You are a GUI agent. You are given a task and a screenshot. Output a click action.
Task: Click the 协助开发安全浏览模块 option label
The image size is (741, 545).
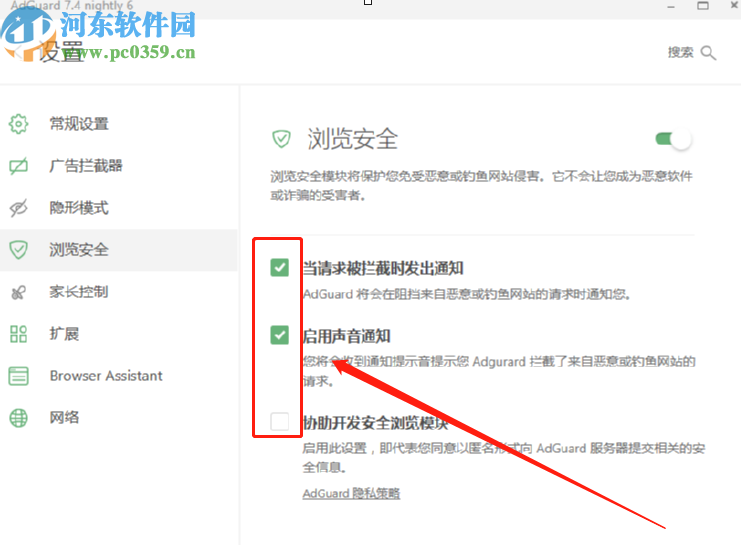tap(375, 423)
